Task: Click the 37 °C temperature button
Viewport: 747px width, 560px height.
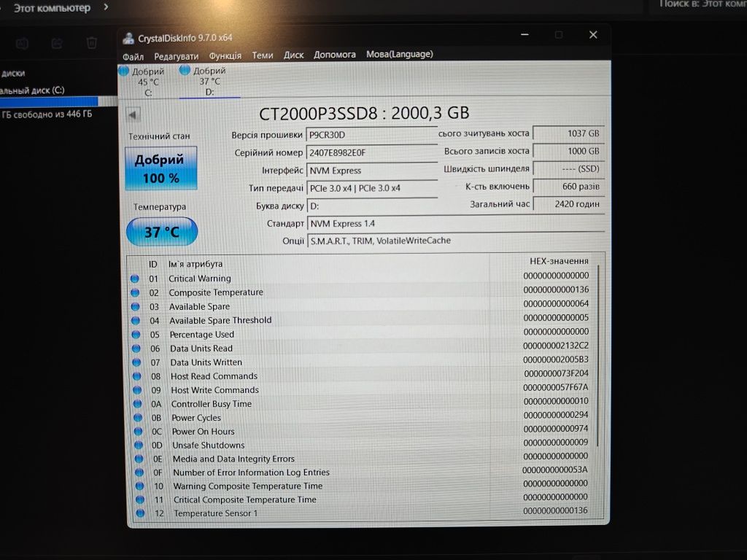Action: tap(162, 232)
